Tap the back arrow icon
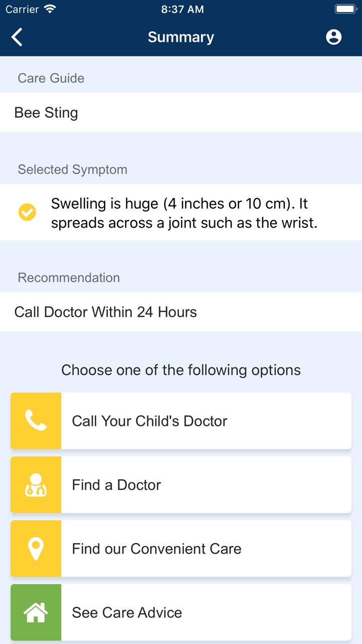Image resolution: width=362 pixels, height=644 pixels. coord(17,37)
